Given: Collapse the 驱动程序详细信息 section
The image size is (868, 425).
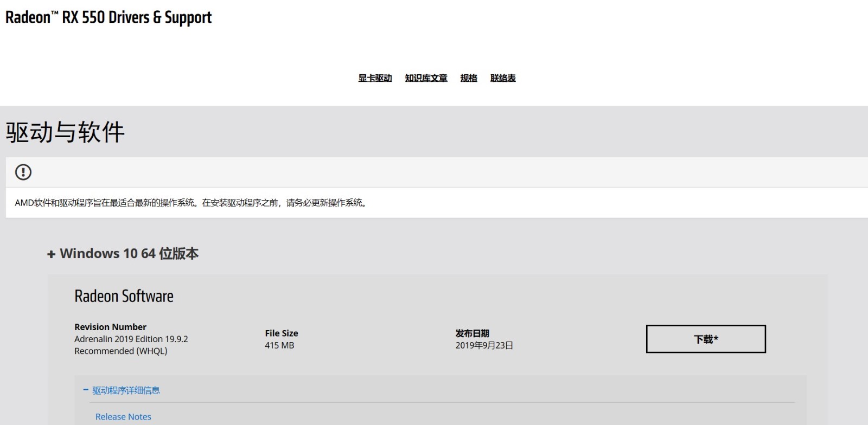Looking at the screenshot, I should 122,390.
